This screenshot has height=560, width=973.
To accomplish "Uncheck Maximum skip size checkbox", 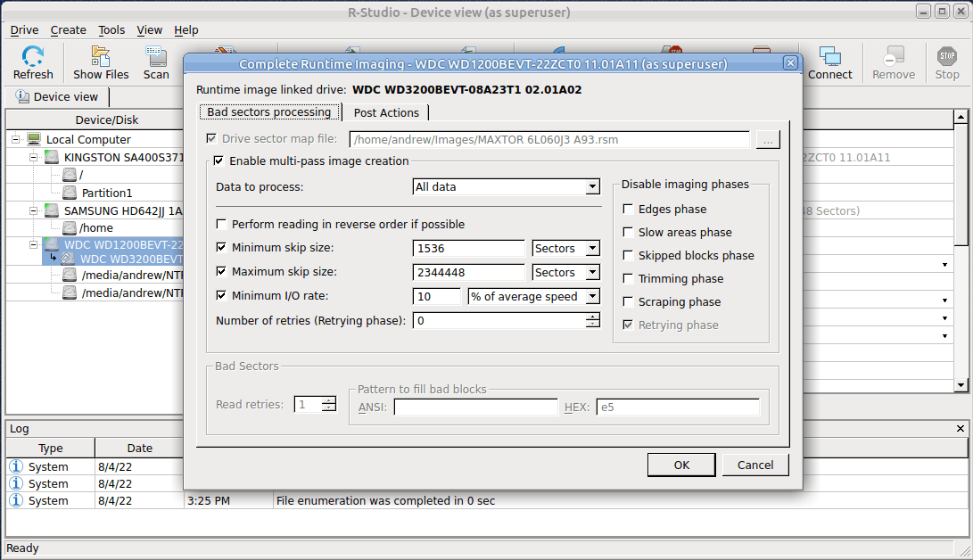I will (221, 271).
